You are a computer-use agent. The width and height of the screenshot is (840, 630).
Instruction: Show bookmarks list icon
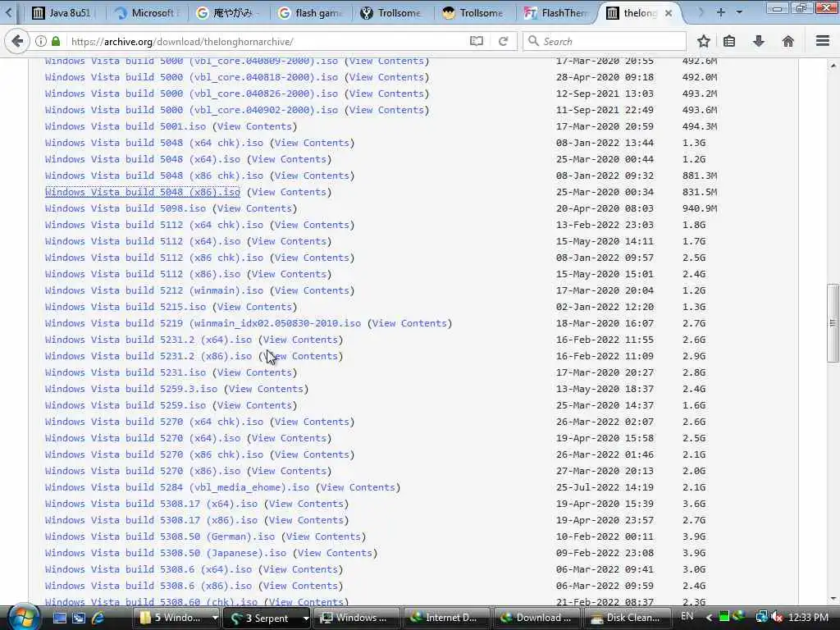tap(729, 41)
